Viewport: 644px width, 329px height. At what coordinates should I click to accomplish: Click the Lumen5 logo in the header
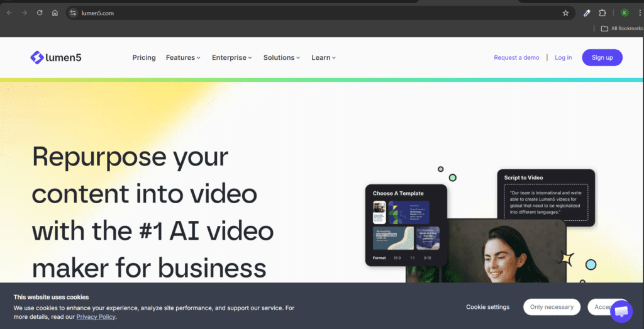click(56, 58)
